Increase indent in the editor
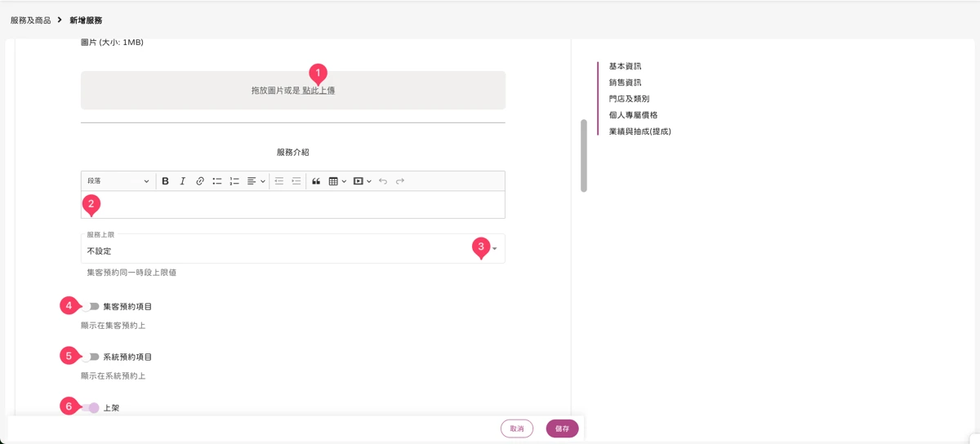 tap(296, 181)
